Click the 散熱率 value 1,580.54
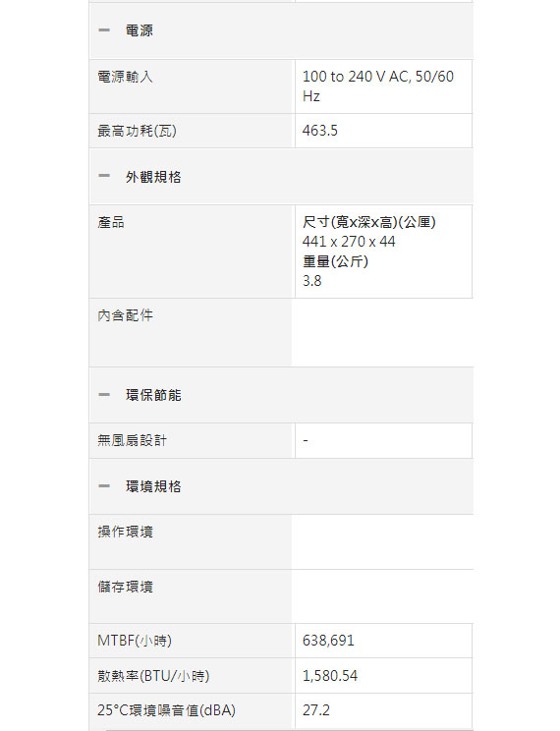The height and width of the screenshot is (731, 560). 330,676
